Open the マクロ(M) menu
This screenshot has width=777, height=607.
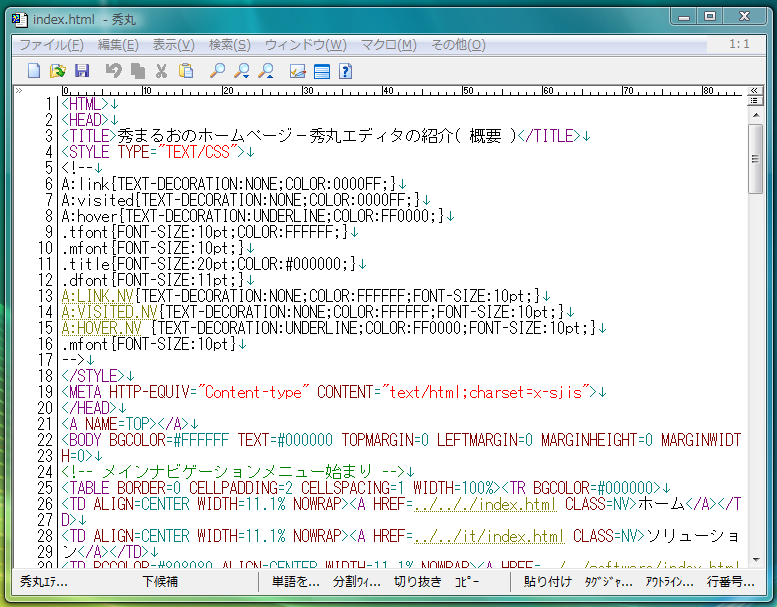[x=389, y=45]
